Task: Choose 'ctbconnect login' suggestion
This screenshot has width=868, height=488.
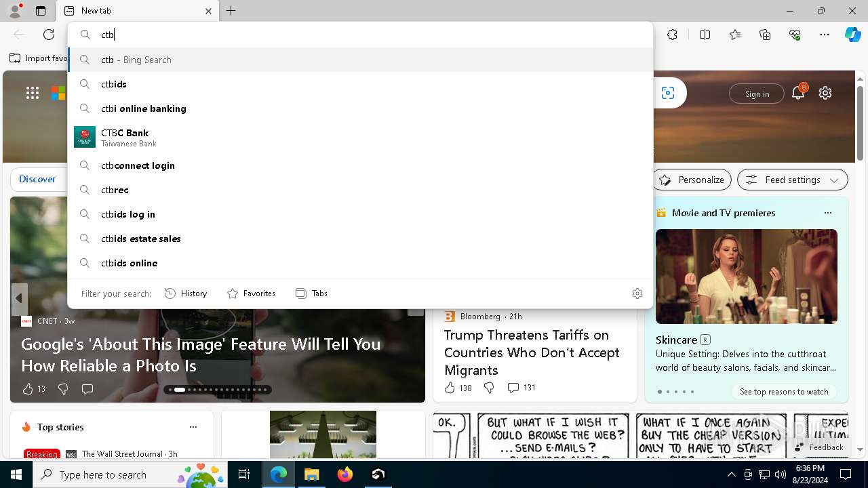Action: (360, 165)
